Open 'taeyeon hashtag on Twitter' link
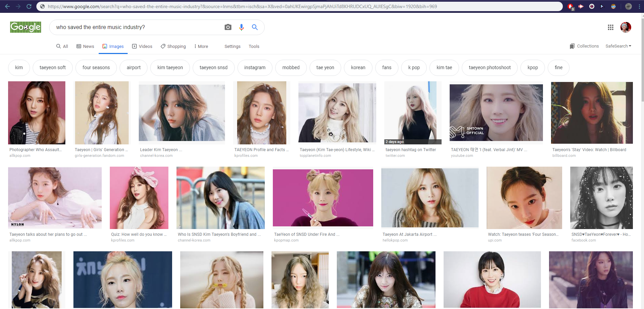 (x=411, y=150)
